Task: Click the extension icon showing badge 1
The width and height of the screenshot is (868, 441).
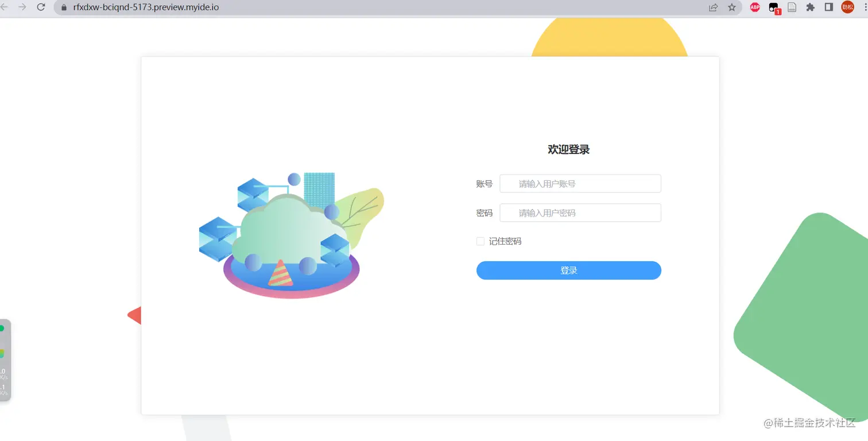Action: click(x=773, y=7)
